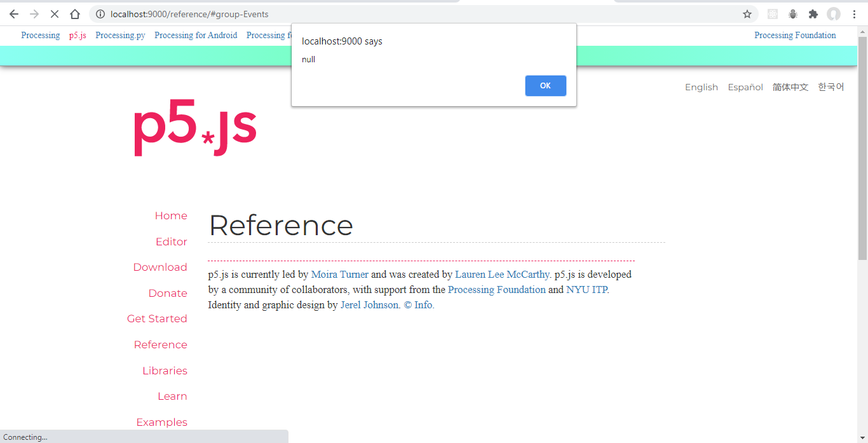
Task: Open Get Started in the sidebar
Action: (157, 319)
